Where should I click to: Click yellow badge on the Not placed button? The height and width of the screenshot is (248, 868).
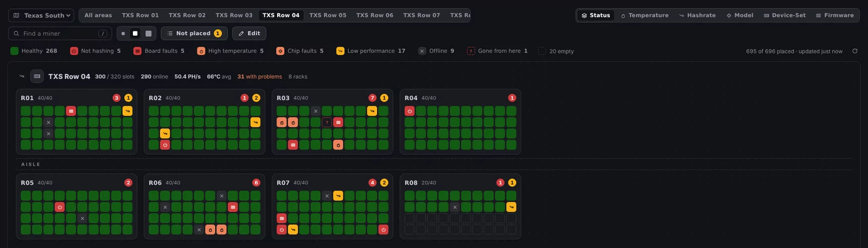click(218, 34)
